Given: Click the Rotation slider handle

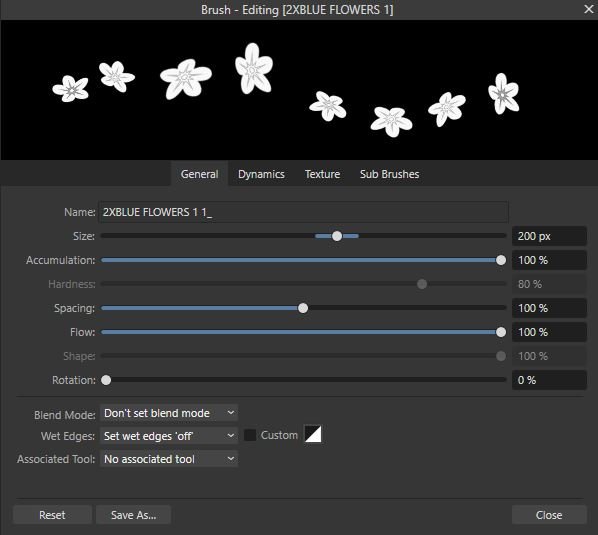Looking at the screenshot, I should (x=106, y=380).
